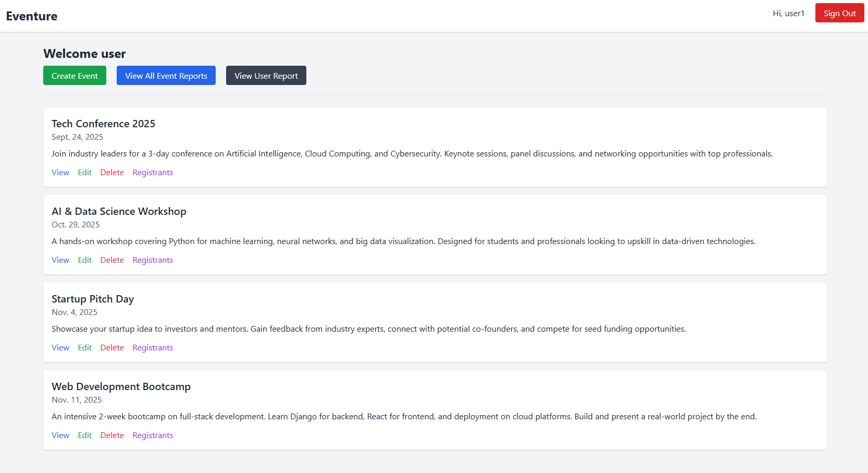
Task: Open Web Development Bootcamp registrants list
Action: tap(153, 435)
